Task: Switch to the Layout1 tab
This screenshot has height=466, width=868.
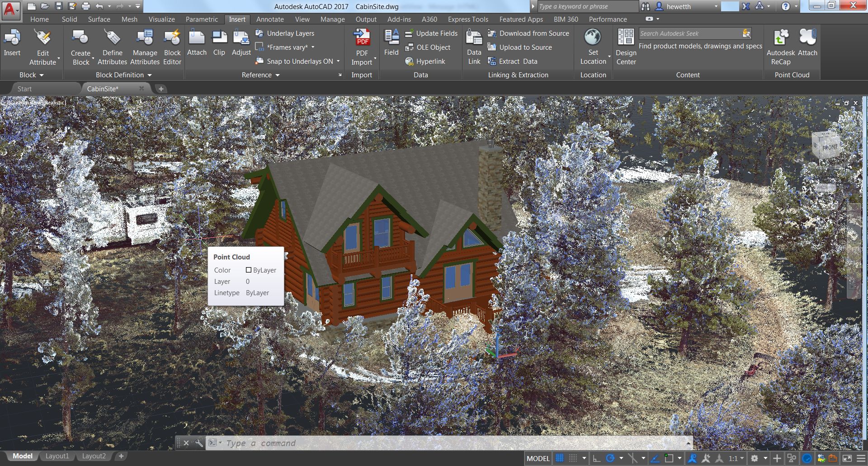Action: (x=57, y=456)
